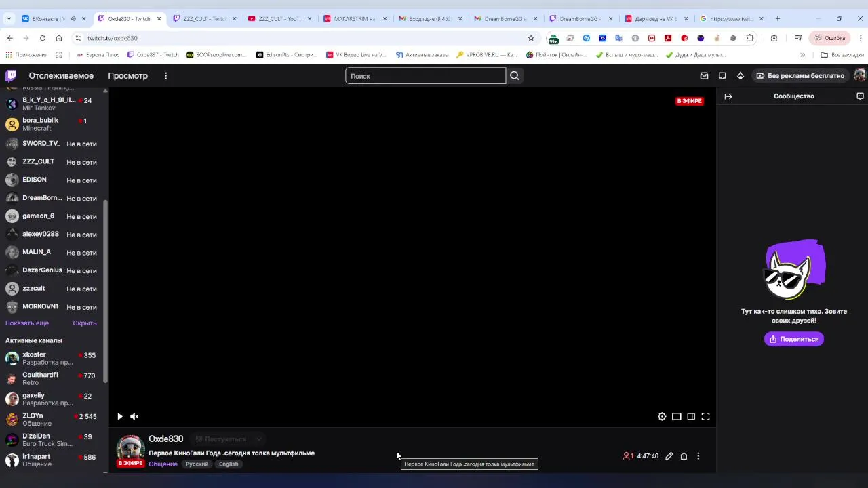
Task: Click the English tag
Action: [229, 464]
